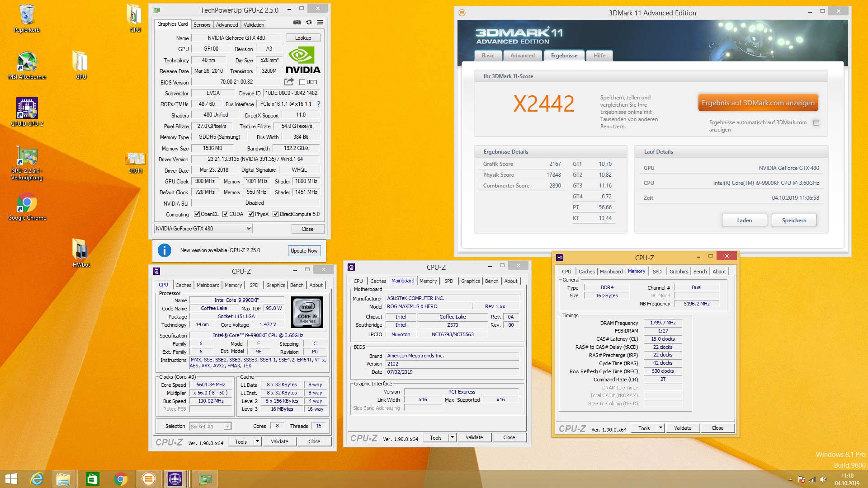The height and width of the screenshot is (488, 868).
Task: Open the CPU folder on desktop
Action: [135, 18]
